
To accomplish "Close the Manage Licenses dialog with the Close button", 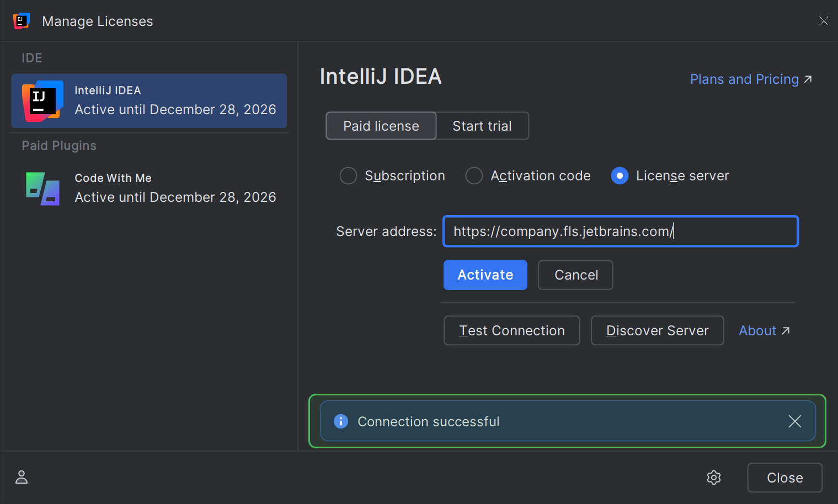I will click(x=784, y=478).
